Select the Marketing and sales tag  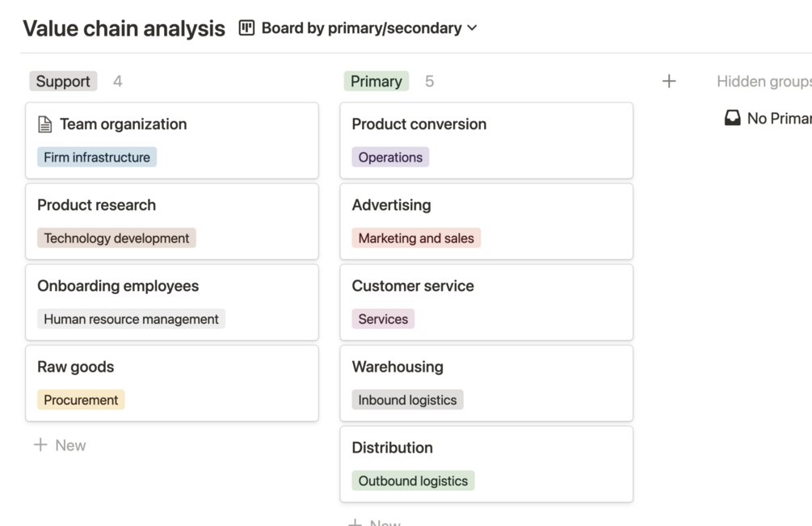coord(416,238)
